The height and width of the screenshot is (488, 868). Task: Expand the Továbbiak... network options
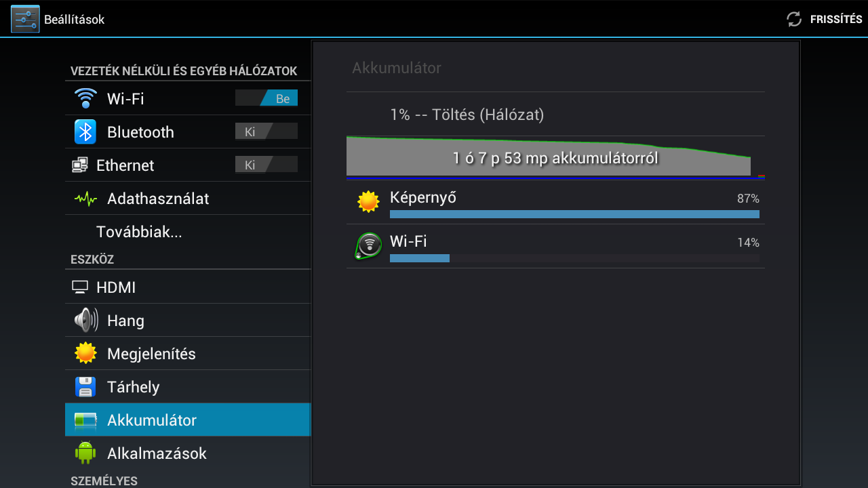click(x=188, y=232)
